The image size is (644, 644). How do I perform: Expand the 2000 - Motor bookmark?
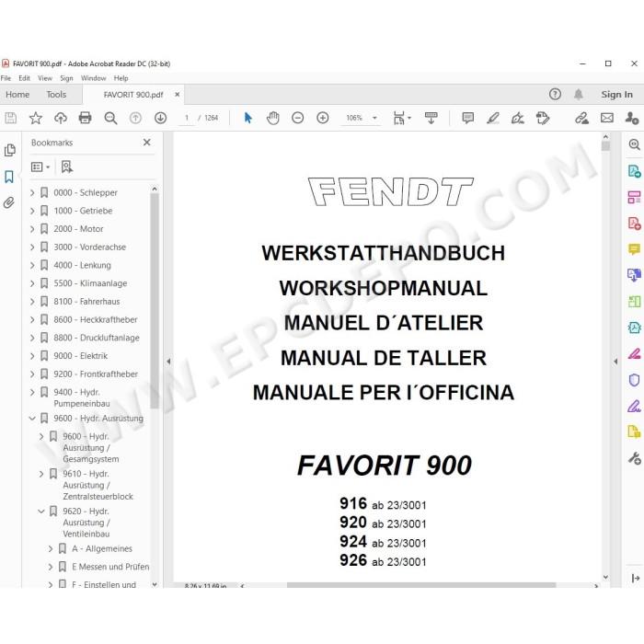32,229
